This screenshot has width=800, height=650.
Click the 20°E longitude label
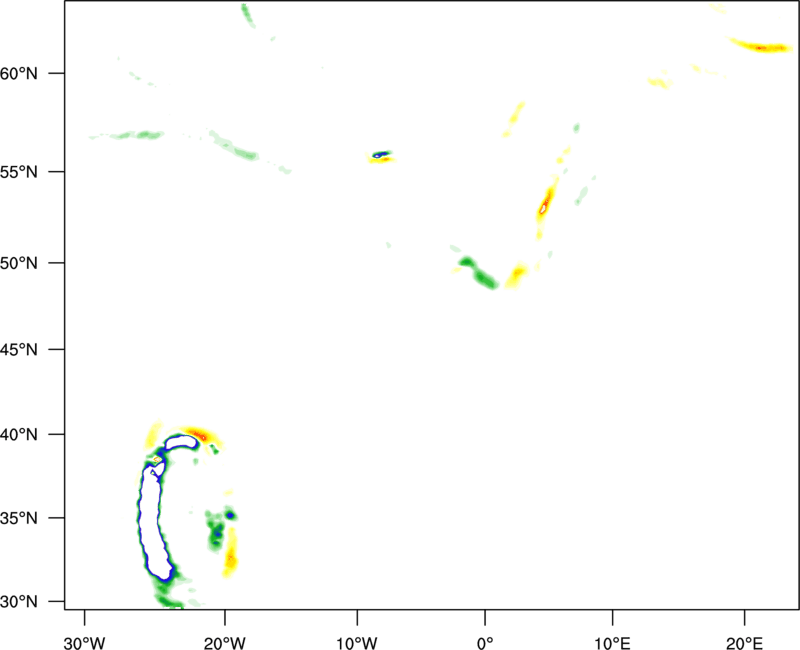point(744,643)
